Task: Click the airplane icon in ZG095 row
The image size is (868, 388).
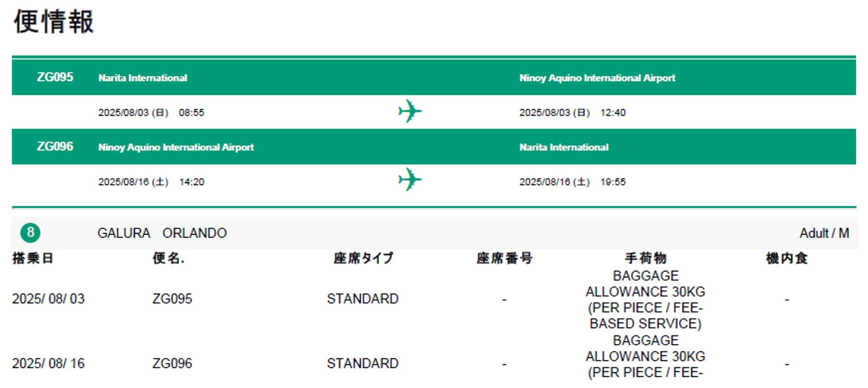Action: pos(410,111)
